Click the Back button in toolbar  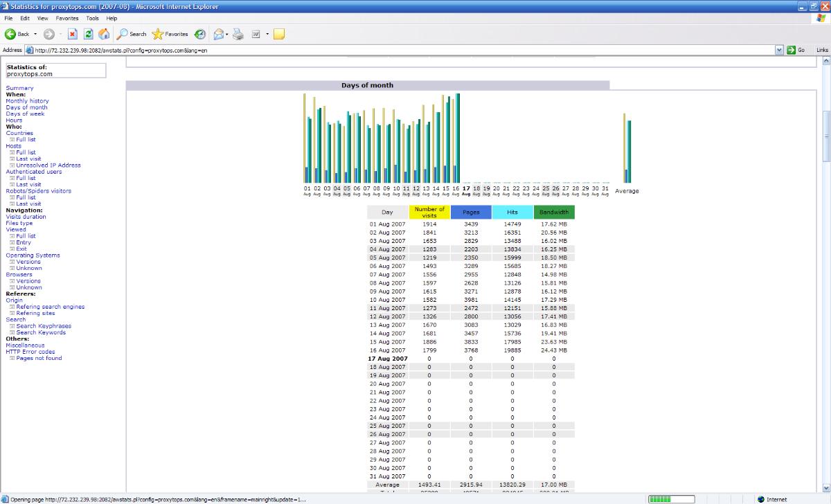(x=17, y=34)
